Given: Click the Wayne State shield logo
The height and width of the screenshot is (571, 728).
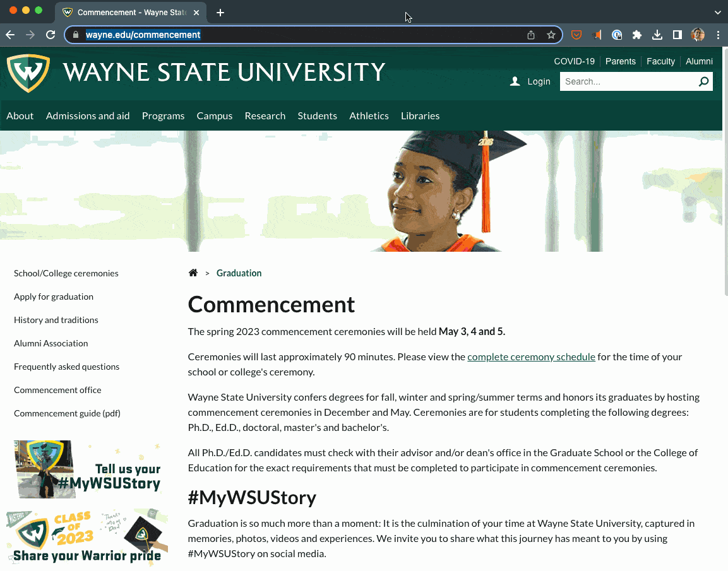Looking at the screenshot, I should 28,73.
